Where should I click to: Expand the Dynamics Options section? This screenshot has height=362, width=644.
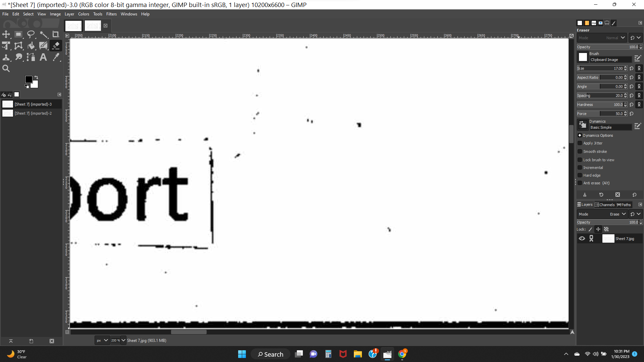coord(580,135)
